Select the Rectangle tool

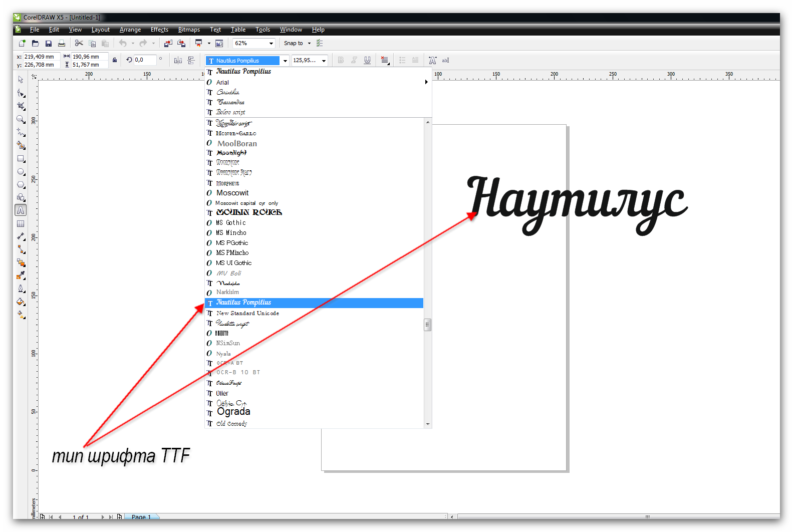pyautogui.click(x=21, y=158)
